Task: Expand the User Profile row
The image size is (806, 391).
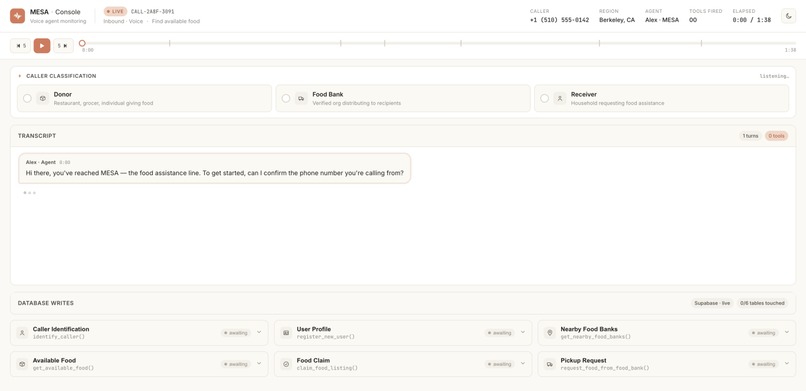Action: 523,332
